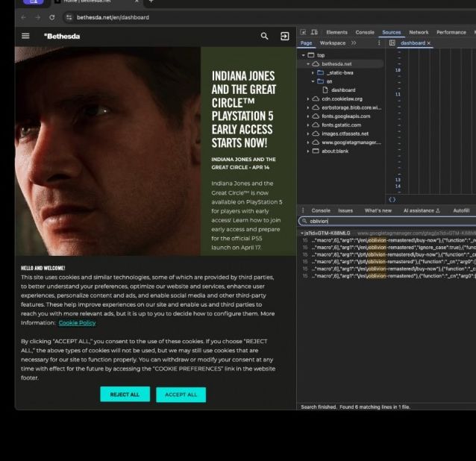The width and height of the screenshot is (476, 461).
Task: Click the Bethesda site search icon
Action: point(264,36)
